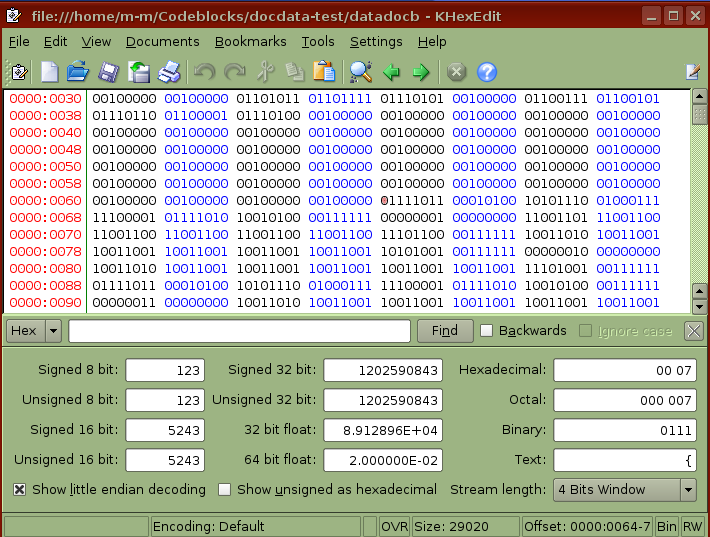710x537 pixels.
Task: Uncheck Show little endian decoding
Action: tap(19, 489)
